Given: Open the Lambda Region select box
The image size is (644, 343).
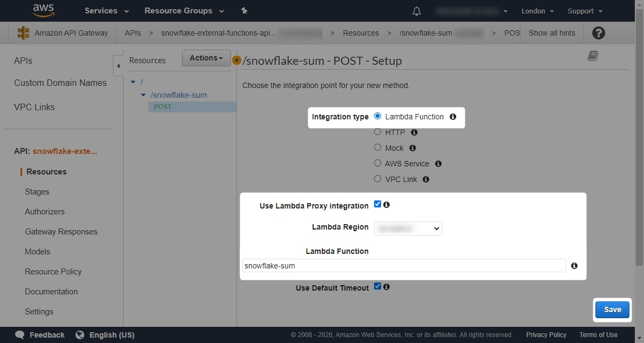Looking at the screenshot, I should (x=408, y=228).
